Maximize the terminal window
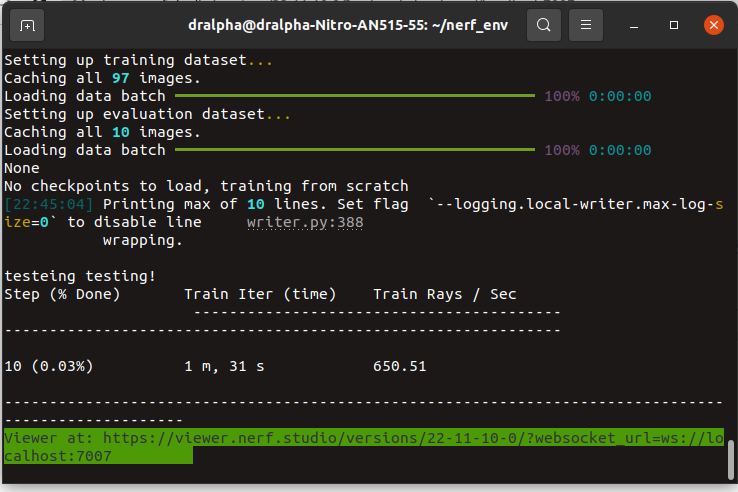The width and height of the screenshot is (738, 492). (x=674, y=25)
